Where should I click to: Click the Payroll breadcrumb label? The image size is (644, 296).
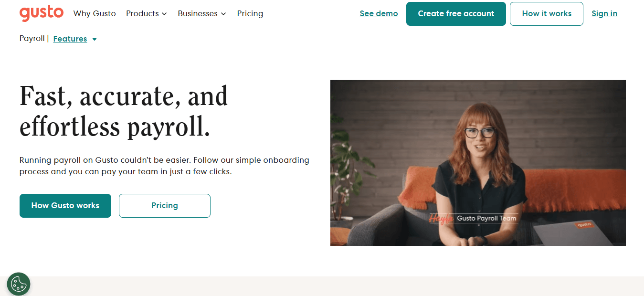click(x=32, y=38)
